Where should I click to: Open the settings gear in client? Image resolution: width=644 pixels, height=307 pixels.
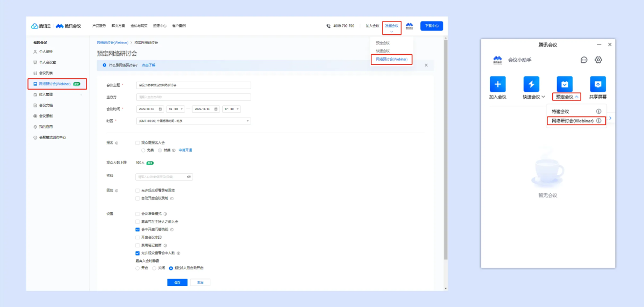(599, 60)
